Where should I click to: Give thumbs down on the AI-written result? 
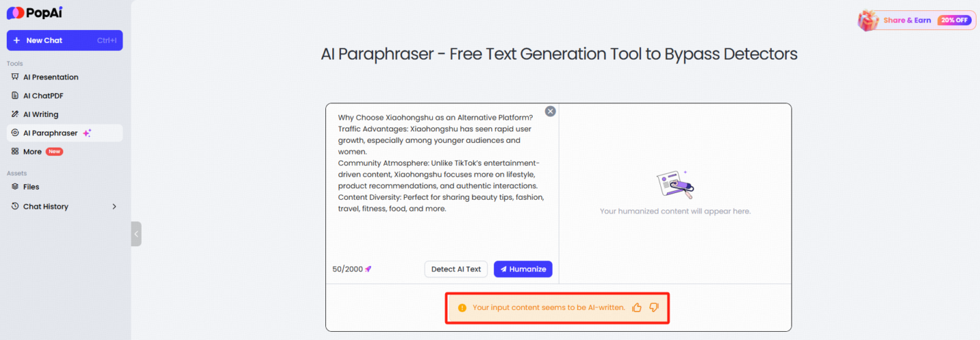pos(654,307)
